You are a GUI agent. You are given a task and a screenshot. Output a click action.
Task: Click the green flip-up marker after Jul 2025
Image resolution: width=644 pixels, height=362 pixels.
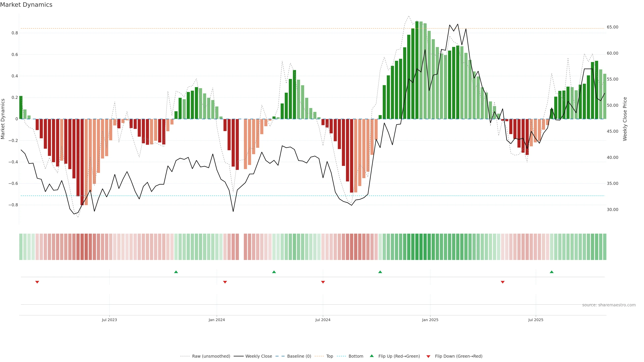(552, 272)
